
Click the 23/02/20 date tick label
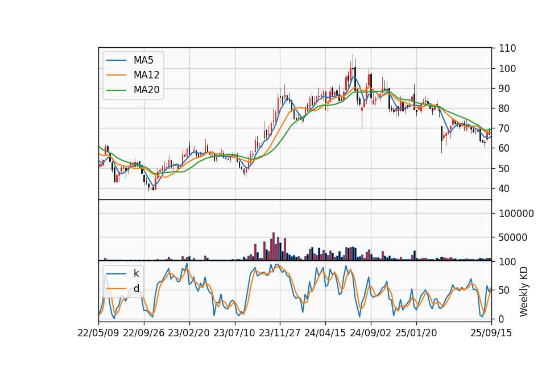pyautogui.click(x=189, y=333)
